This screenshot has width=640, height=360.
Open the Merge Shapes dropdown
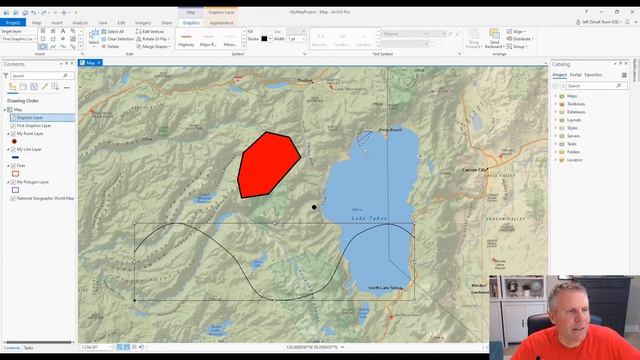click(153, 47)
